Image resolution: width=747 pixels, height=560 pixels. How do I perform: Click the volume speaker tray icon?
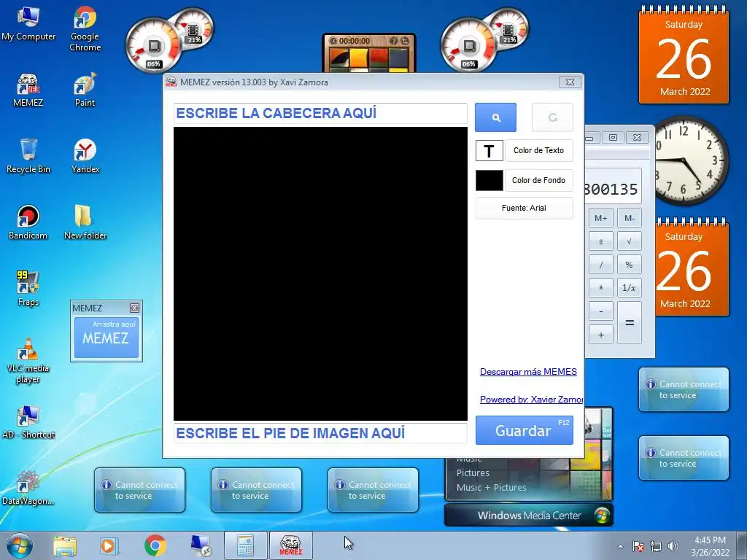click(673, 546)
